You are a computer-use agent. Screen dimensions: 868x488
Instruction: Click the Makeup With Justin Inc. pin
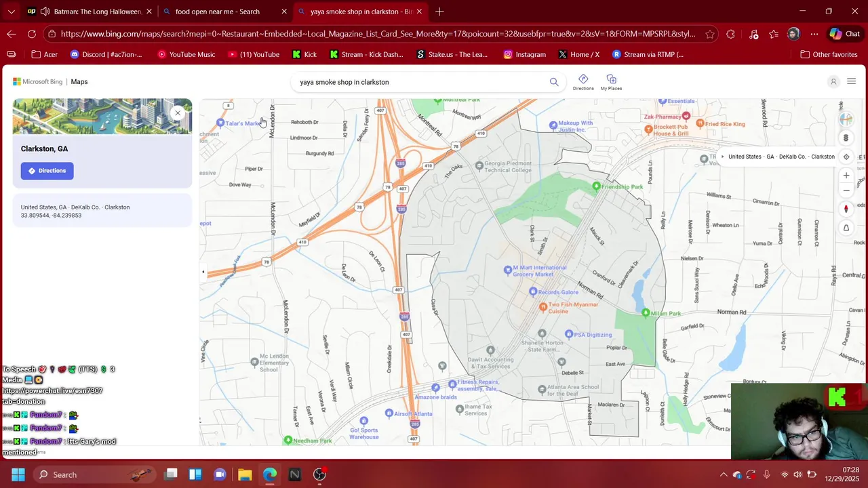[x=553, y=125]
